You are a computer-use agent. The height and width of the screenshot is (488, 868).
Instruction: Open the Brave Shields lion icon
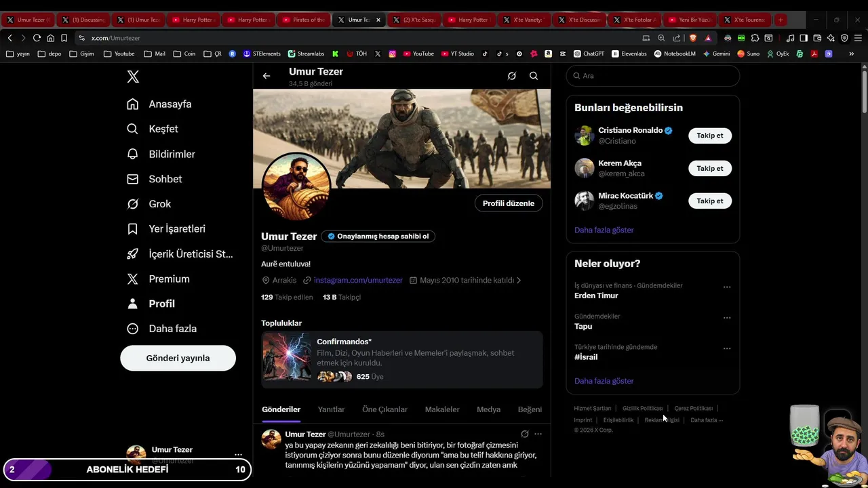coord(693,38)
